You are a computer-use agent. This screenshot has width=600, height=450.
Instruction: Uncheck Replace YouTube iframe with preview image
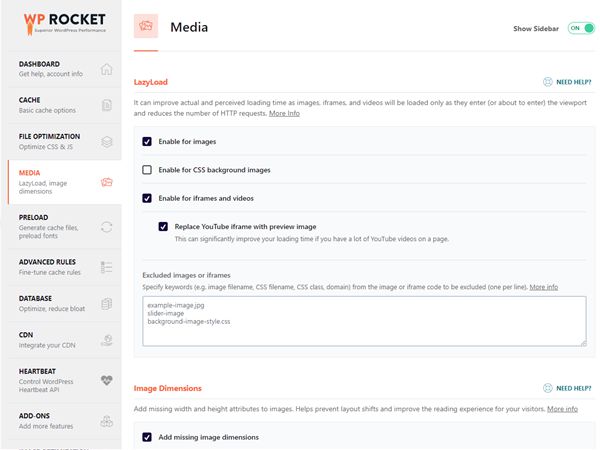click(x=163, y=227)
